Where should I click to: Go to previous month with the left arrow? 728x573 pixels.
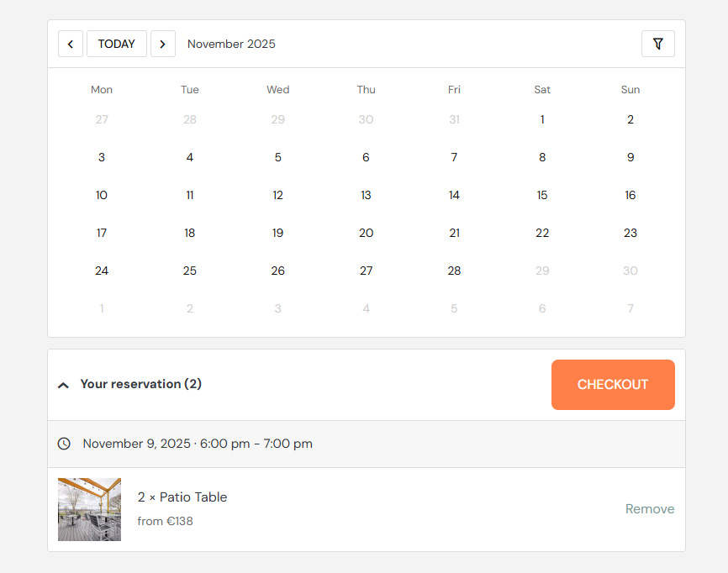coord(71,44)
